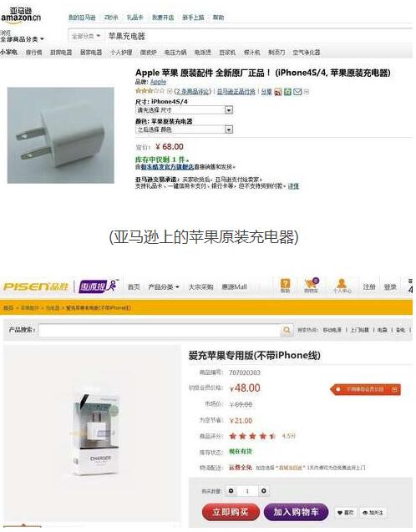This screenshot has width=416, height=532.
Task: Open the 礼品卡 menu item
Action: [135, 18]
